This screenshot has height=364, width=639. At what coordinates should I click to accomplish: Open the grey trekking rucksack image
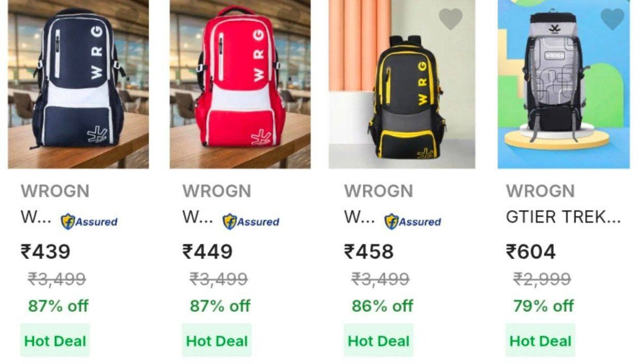[563, 84]
